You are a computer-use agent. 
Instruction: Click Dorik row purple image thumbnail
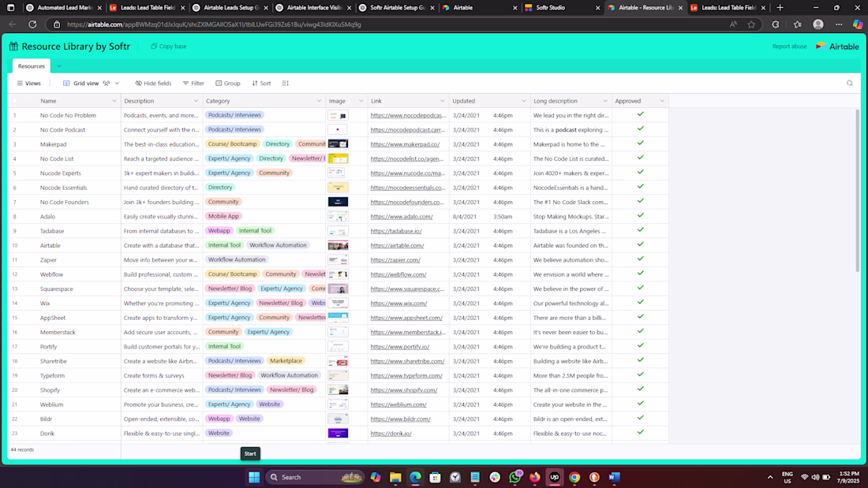338,434
